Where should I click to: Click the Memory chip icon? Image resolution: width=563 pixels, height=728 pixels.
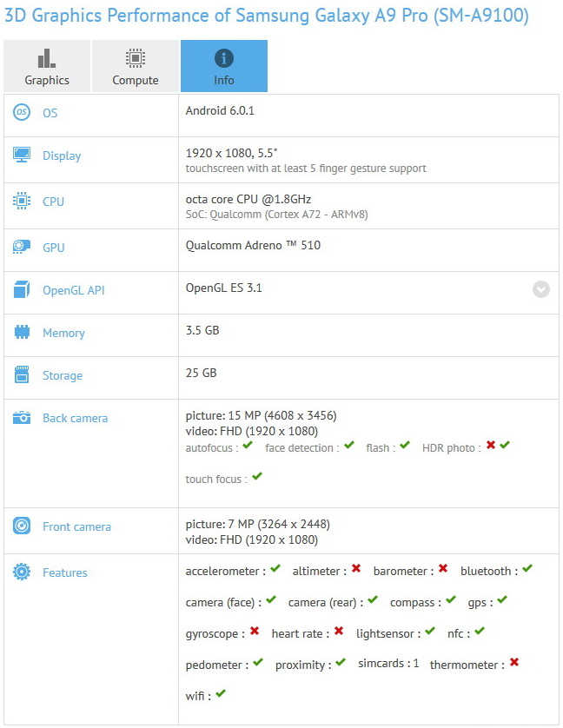click(x=22, y=333)
